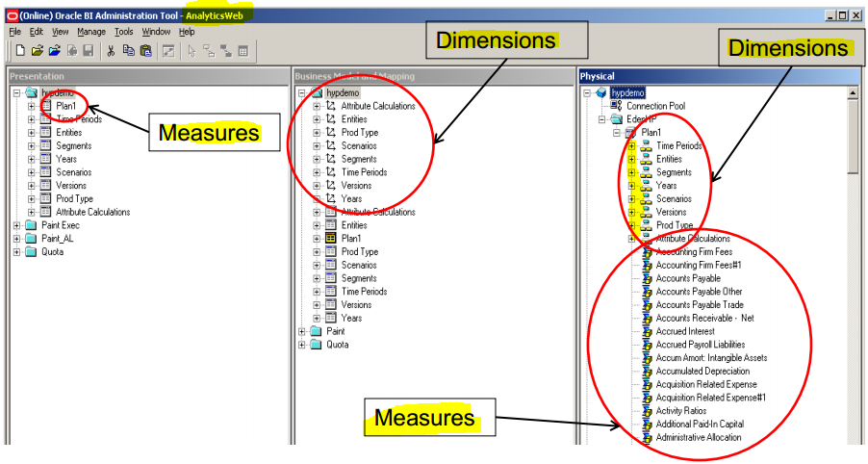868x464 pixels.
Task: Open the File menu
Action: pyautogui.click(x=15, y=32)
